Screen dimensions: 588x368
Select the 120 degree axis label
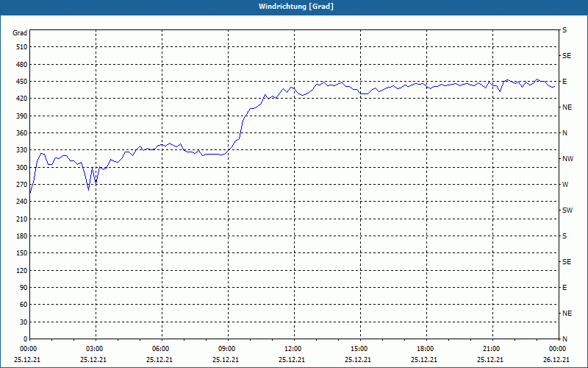(x=22, y=270)
